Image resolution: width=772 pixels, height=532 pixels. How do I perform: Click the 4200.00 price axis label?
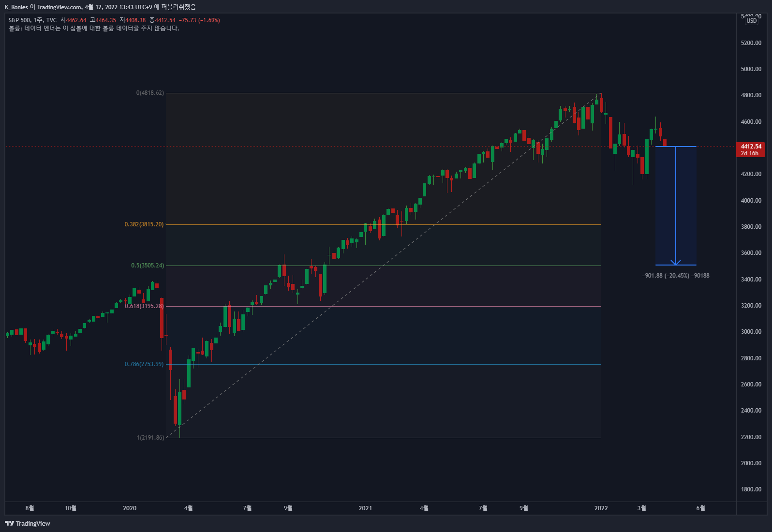(x=751, y=174)
